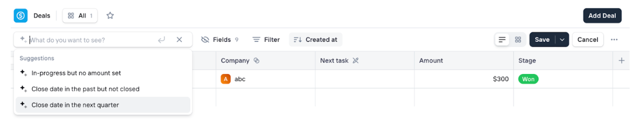Toggle hidden Fields visibility panel
Image resolution: width=644 pixels, height=124 pixels.
220,40
